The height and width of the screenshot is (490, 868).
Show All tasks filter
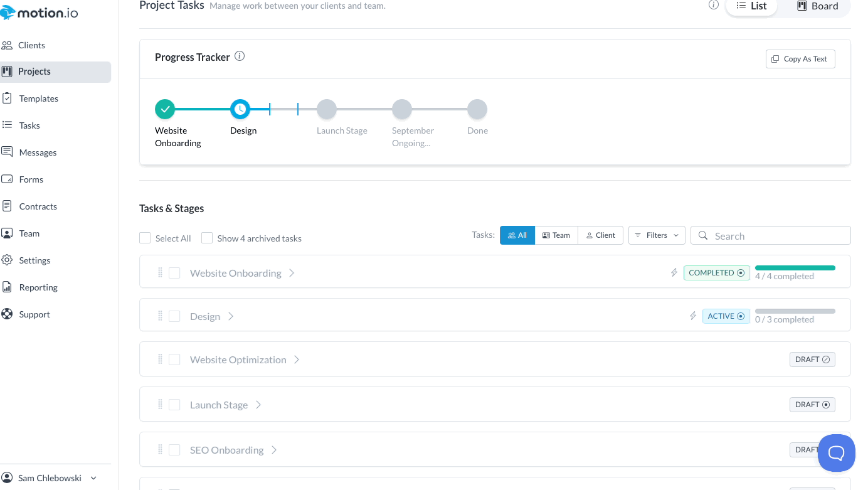tap(517, 235)
